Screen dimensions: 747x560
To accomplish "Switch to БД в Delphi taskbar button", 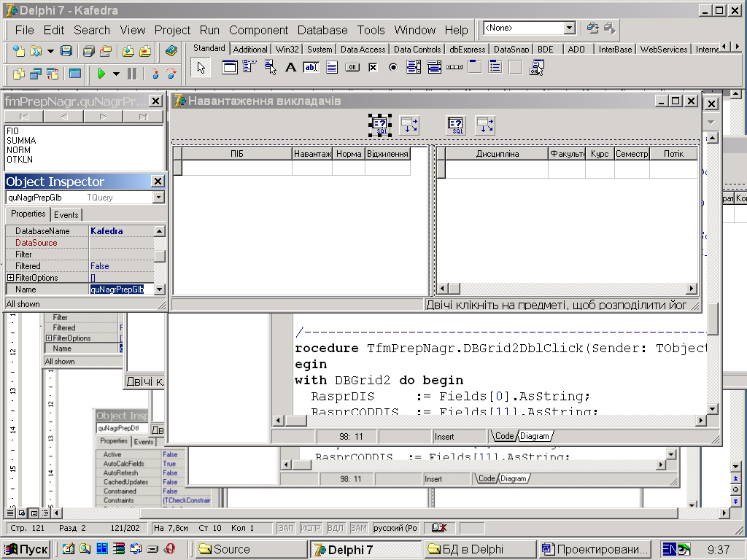I will [479, 549].
